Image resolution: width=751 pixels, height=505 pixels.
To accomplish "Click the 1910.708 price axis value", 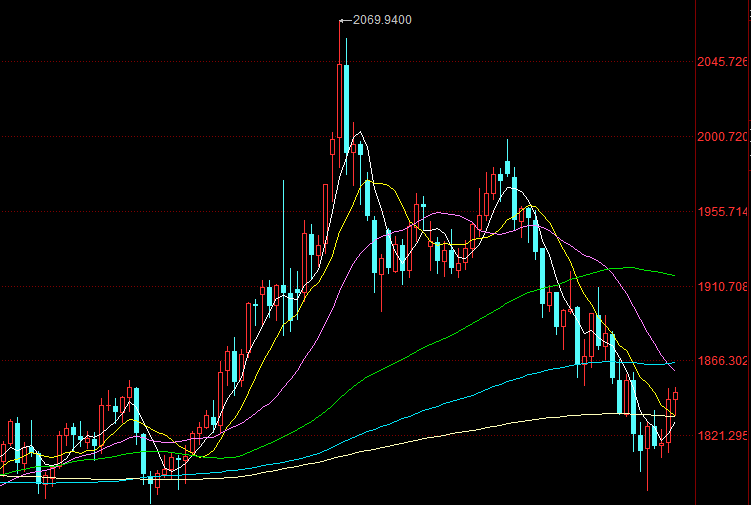I will [x=722, y=287].
